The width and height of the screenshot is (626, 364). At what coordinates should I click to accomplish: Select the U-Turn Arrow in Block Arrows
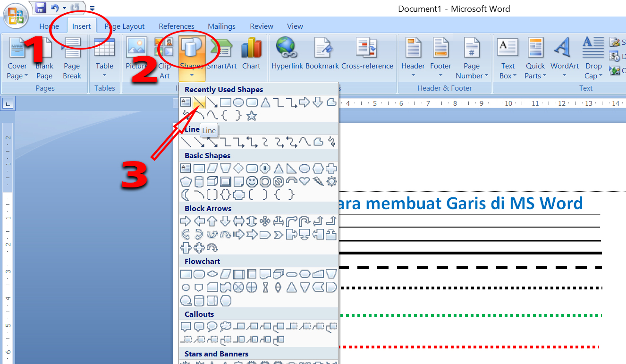click(305, 221)
